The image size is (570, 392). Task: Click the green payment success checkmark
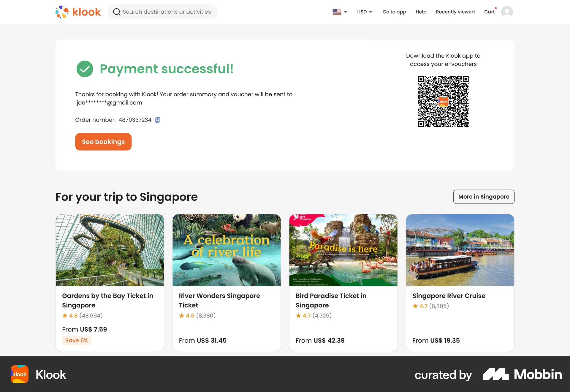pyautogui.click(x=85, y=69)
